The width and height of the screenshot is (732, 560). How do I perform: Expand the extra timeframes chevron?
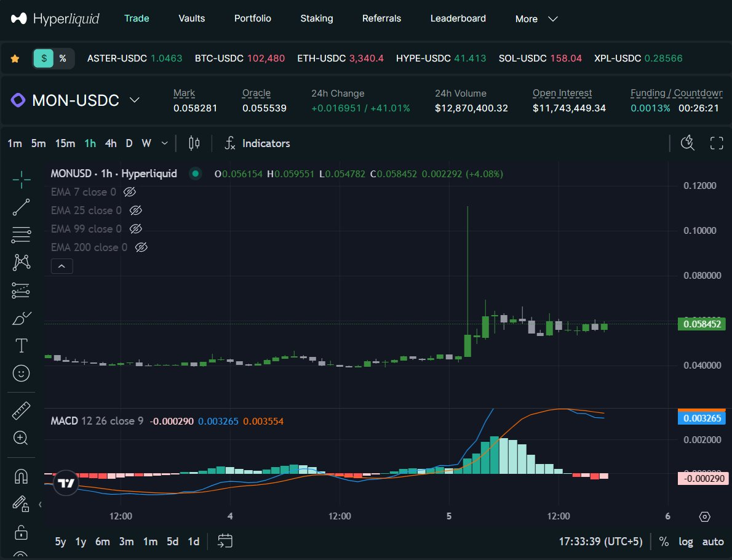164,143
